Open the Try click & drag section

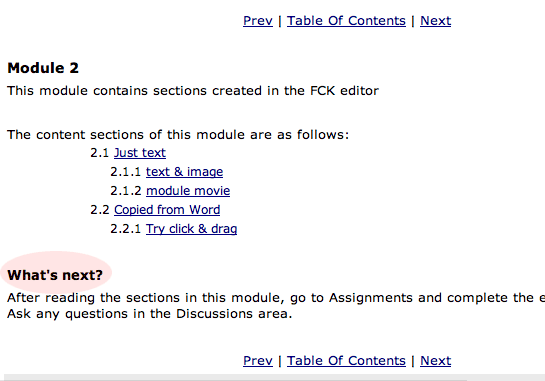[x=191, y=229]
